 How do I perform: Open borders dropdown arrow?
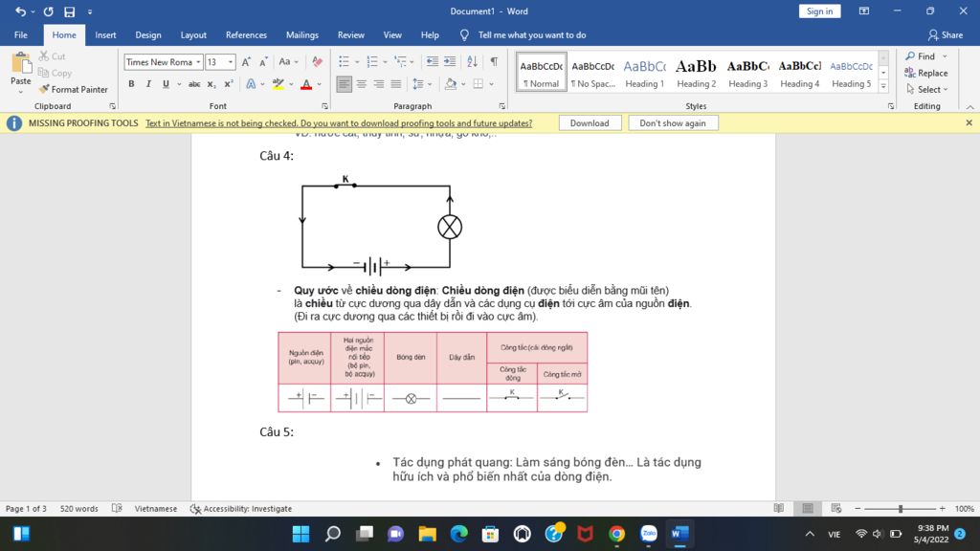pos(491,84)
